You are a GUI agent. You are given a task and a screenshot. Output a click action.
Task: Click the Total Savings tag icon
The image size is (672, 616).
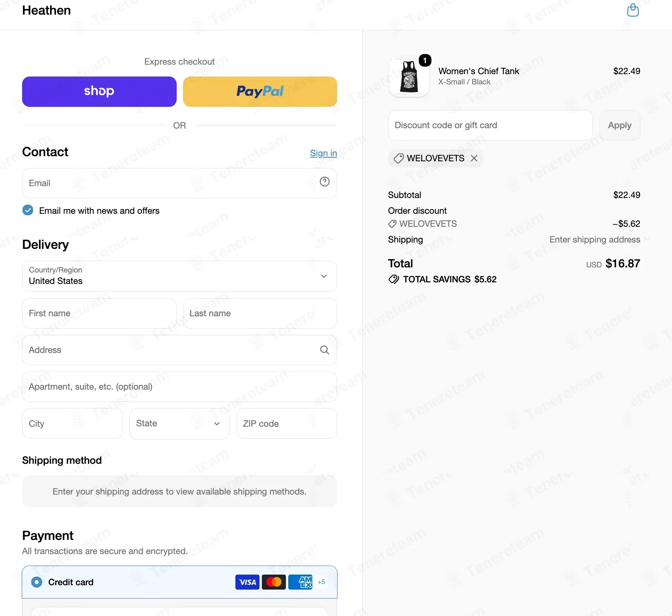(394, 279)
